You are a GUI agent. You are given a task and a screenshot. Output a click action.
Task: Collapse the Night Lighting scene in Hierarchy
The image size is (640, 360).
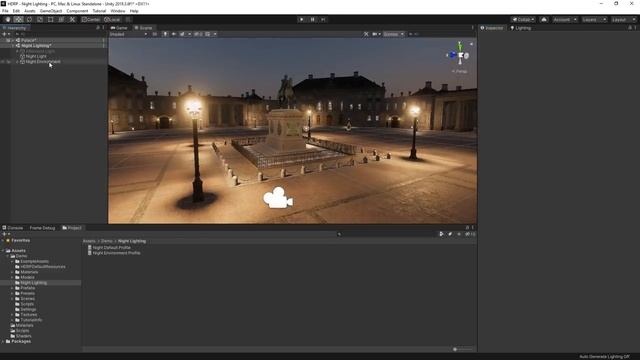(13, 46)
